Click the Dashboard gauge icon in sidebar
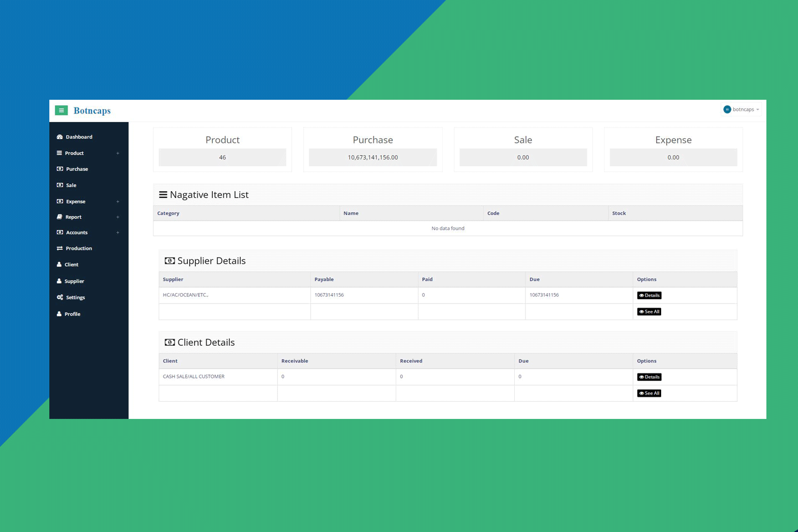The width and height of the screenshot is (798, 532). pyautogui.click(x=59, y=137)
